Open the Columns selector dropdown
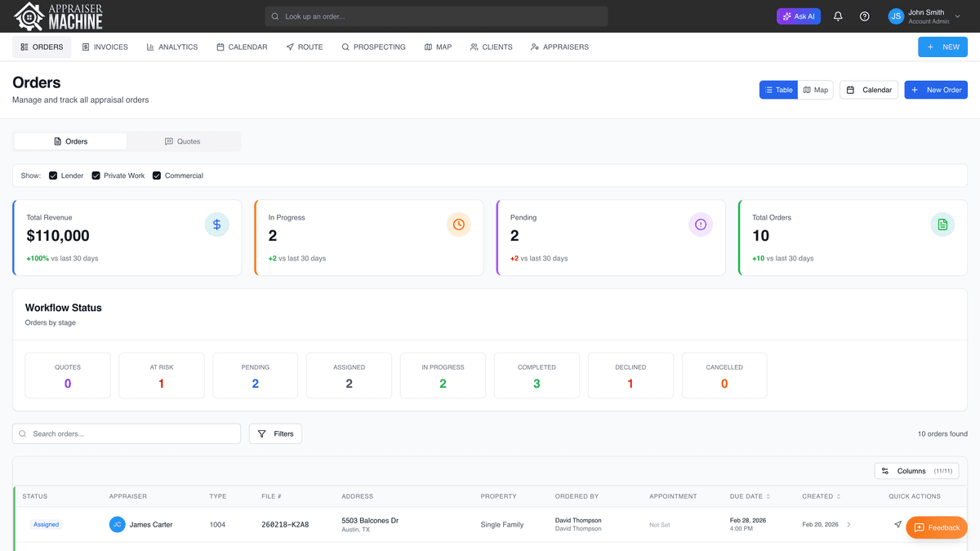 pyautogui.click(x=916, y=471)
